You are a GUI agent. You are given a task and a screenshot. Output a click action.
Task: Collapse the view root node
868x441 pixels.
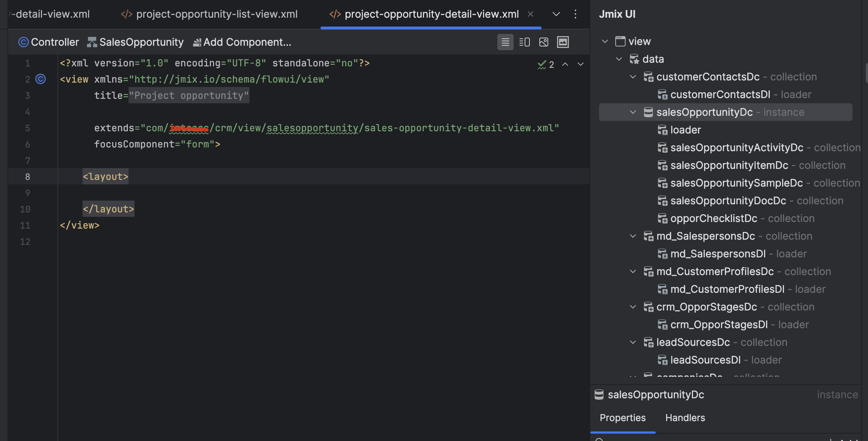click(x=605, y=41)
